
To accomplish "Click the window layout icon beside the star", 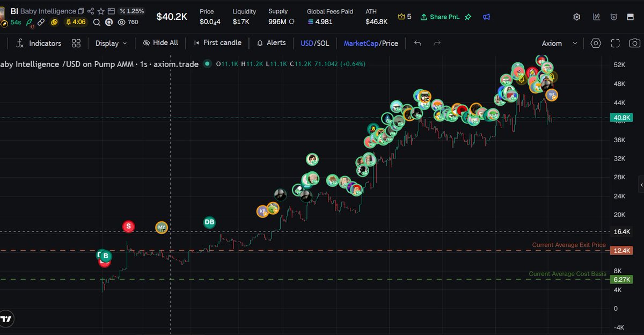I will tap(111, 11).
